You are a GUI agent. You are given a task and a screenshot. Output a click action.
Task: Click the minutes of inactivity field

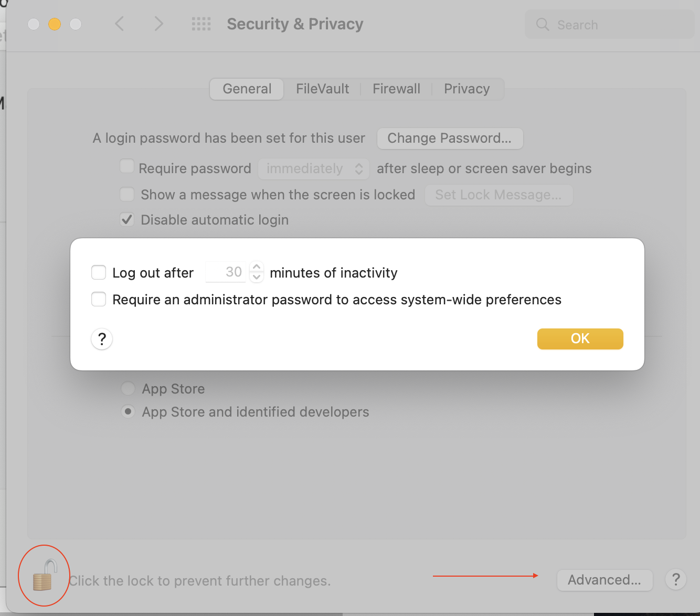tap(226, 272)
